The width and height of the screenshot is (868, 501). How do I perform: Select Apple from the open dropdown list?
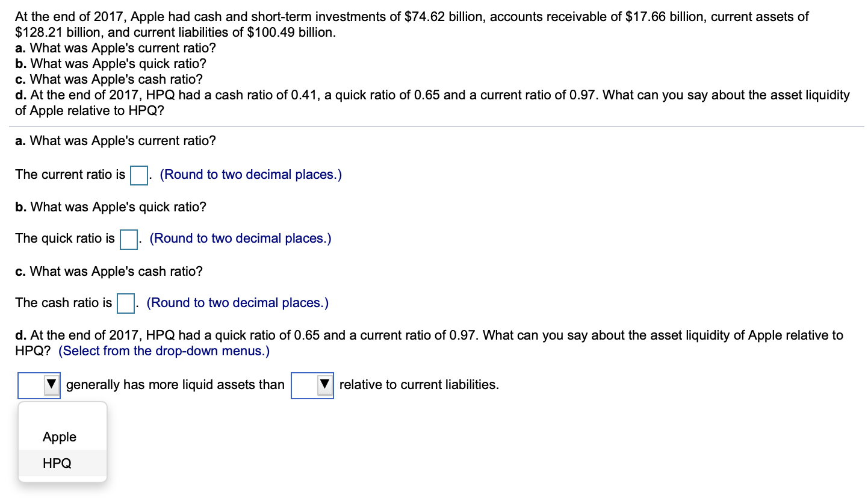58,437
